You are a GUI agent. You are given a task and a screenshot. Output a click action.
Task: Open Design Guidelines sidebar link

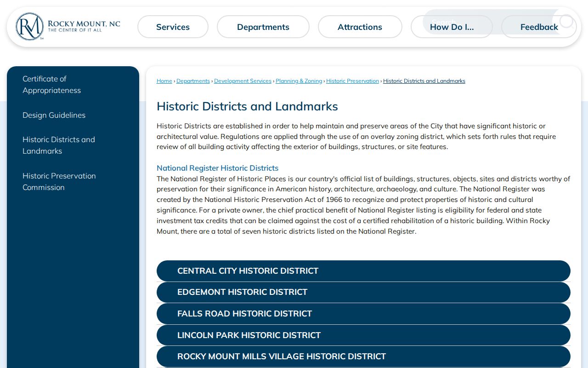(x=54, y=115)
